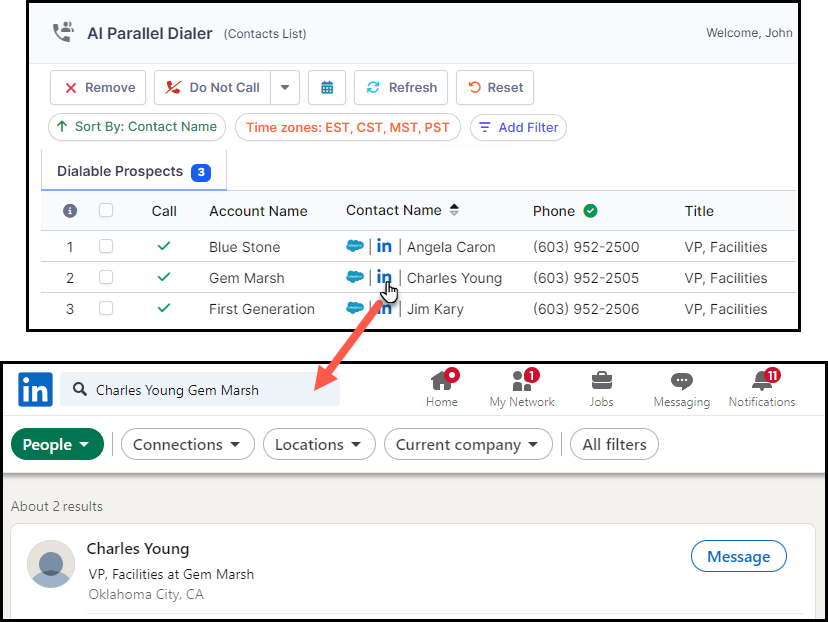Click call checkmark for Blue Stone row
This screenshot has width=828, height=622.
tap(164, 246)
